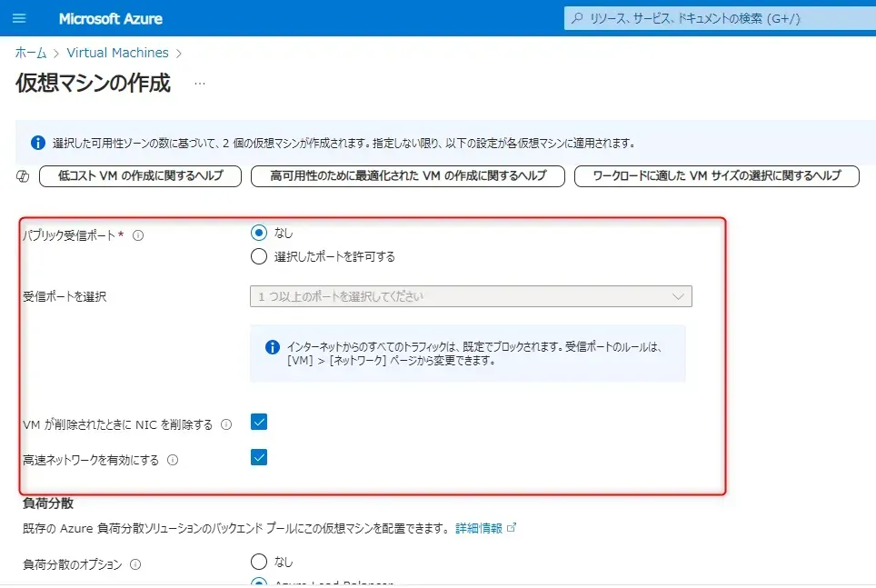
Task: Click info icon beside 高速ネットワークを有効にする
Action: [173, 460]
